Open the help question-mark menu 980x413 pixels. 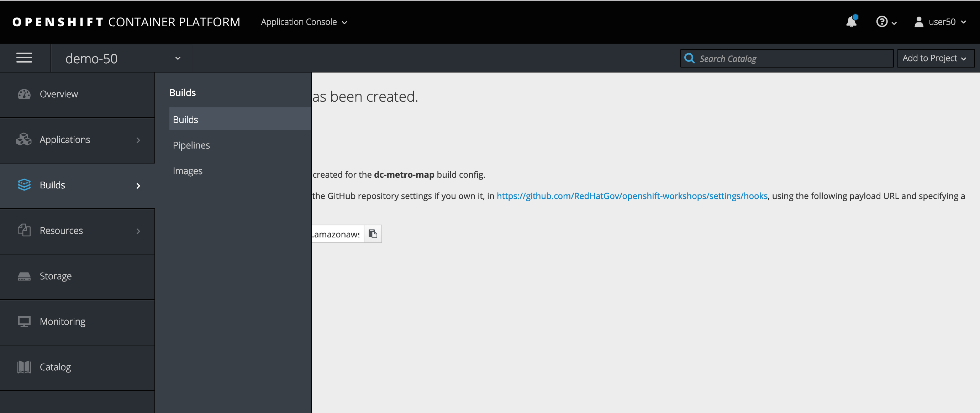(x=886, y=22)
